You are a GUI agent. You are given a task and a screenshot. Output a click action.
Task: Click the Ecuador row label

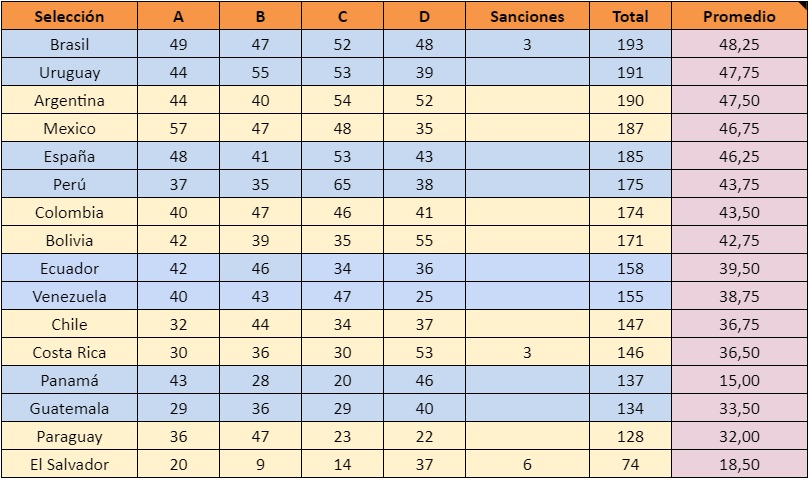coord(69,269)
